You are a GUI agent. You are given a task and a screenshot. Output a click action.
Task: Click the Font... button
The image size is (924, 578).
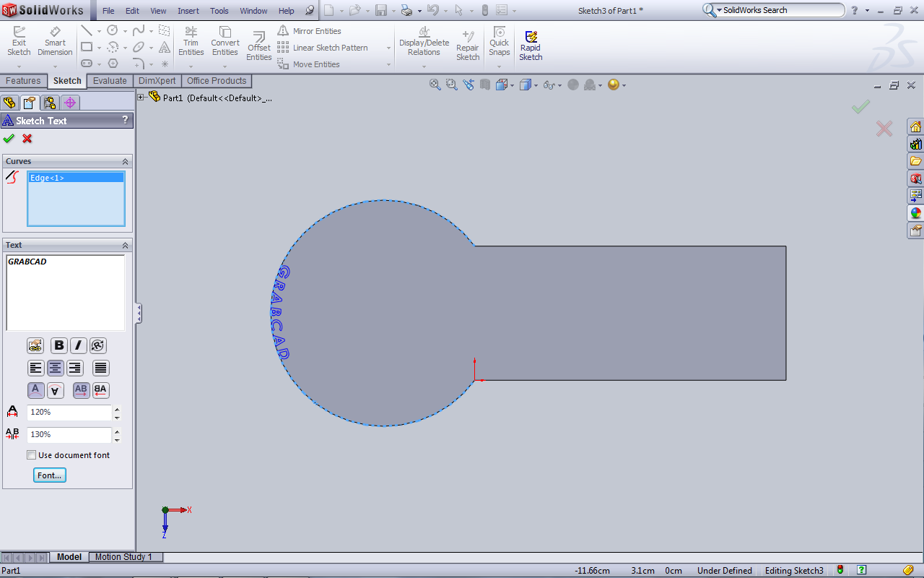coord(50,475)
